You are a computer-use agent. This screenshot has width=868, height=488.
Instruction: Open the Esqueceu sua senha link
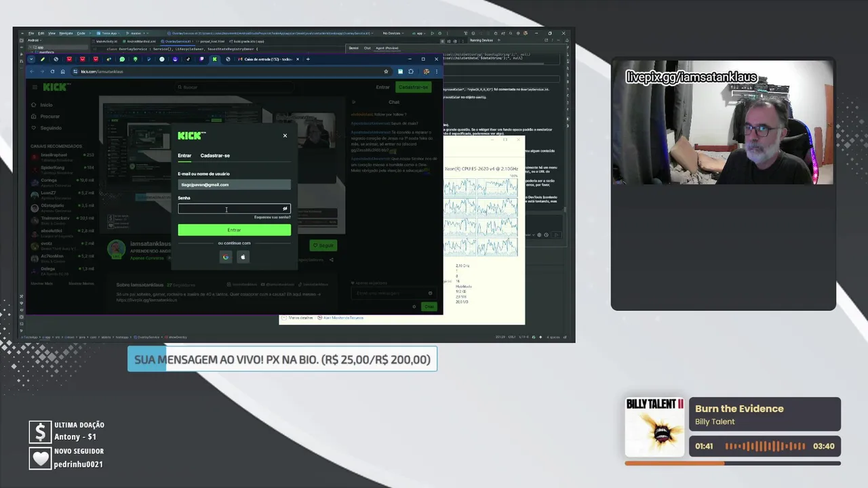click(x=272, y=217)
